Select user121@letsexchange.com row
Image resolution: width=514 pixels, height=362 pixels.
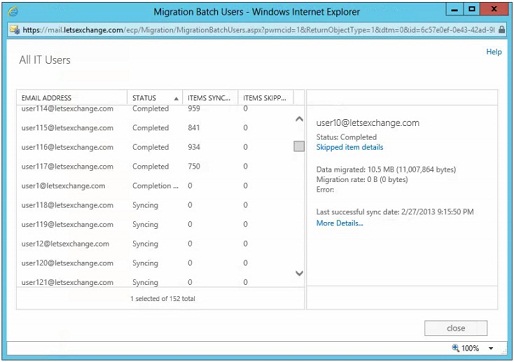point(155,282)
